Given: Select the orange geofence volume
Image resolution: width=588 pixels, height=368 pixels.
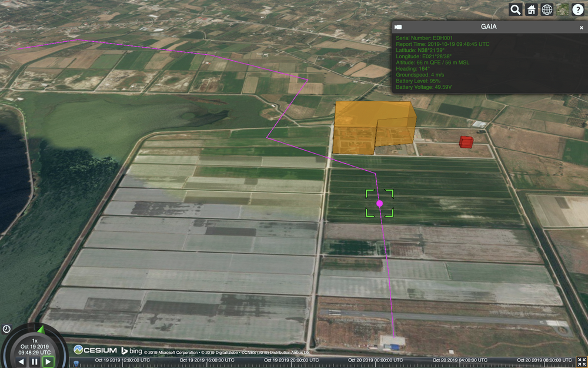Looking at the screenshot, I should (x=375, y=127).
